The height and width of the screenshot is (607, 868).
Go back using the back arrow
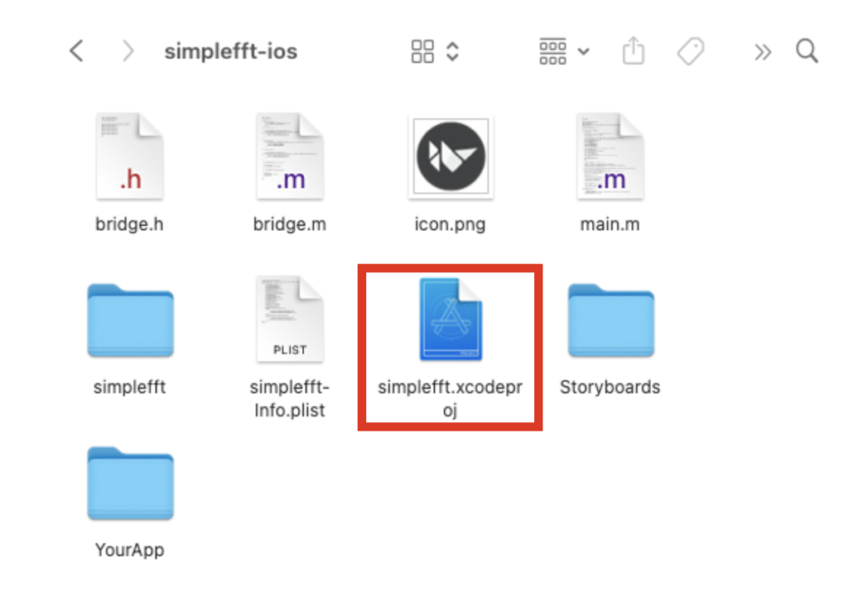75,51
